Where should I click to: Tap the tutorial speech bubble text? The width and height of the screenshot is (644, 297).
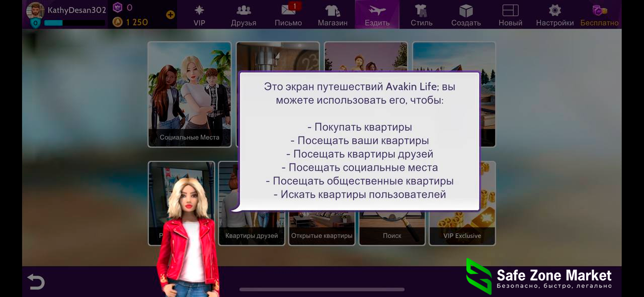359,141
